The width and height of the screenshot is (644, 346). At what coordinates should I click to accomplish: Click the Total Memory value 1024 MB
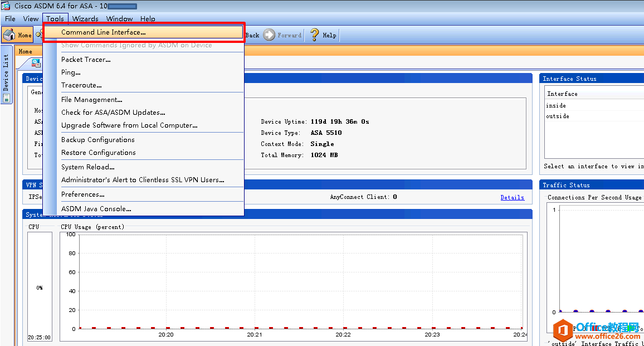pyautogui.click(x=324, y=155)
